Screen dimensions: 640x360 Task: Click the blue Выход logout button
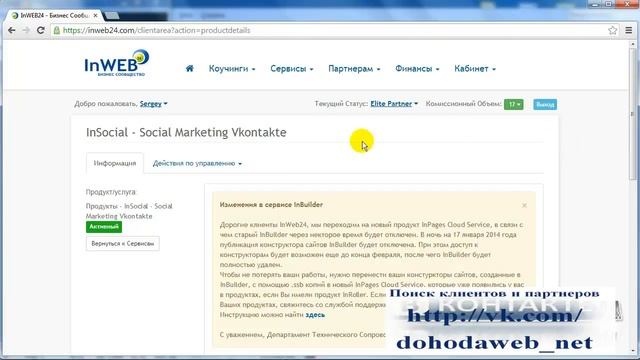click(545, 104)
